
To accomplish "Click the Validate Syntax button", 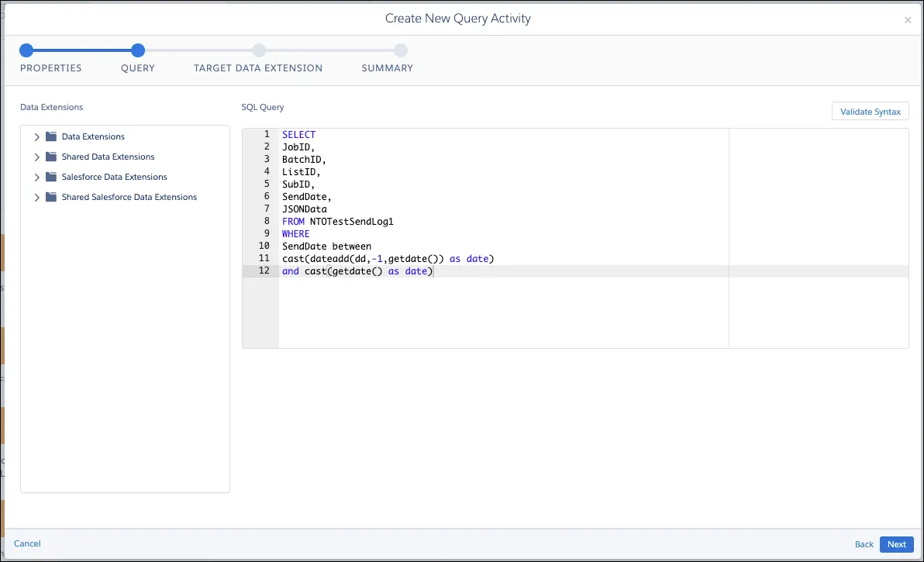I will coord(870,111).
